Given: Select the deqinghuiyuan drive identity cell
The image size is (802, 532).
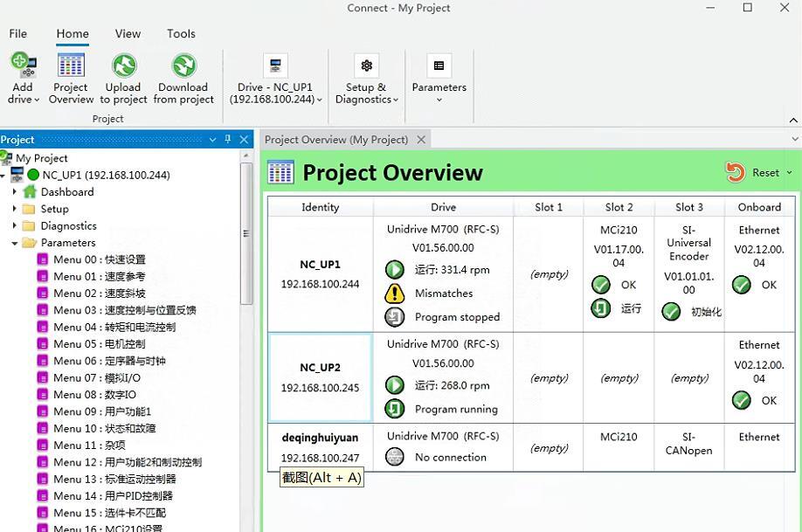Looking at the screenshot, I should (x=320, y=447).
